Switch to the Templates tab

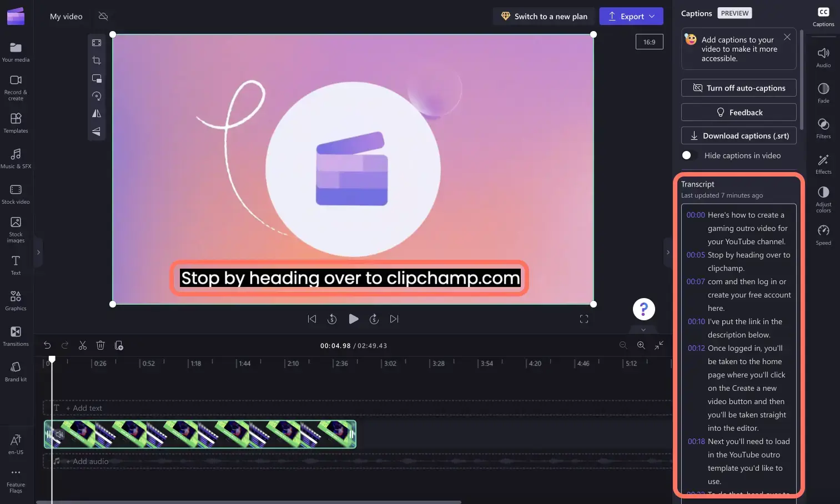point(16,123)
